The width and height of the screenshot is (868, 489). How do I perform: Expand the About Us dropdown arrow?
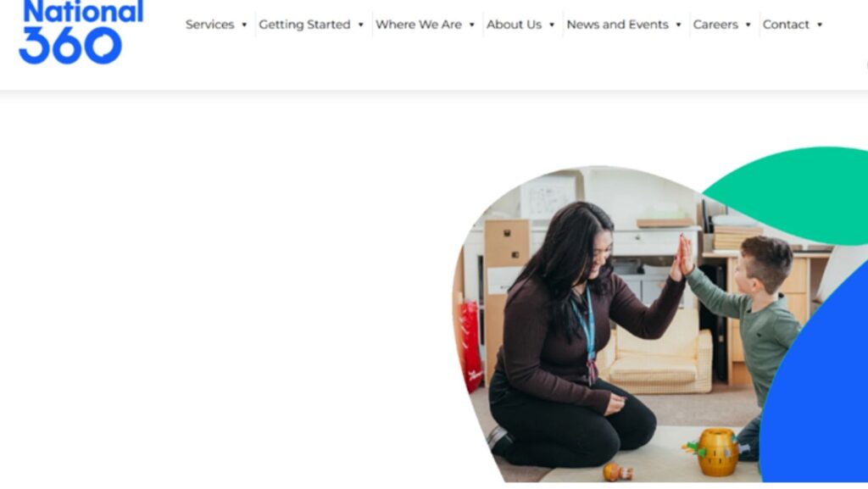[552, 25]
